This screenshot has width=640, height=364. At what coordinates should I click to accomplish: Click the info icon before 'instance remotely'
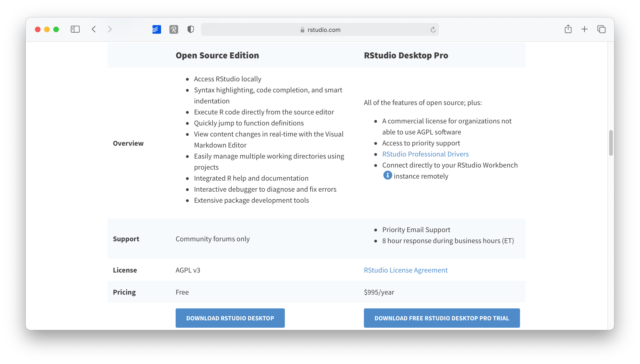tap(387, 175)
